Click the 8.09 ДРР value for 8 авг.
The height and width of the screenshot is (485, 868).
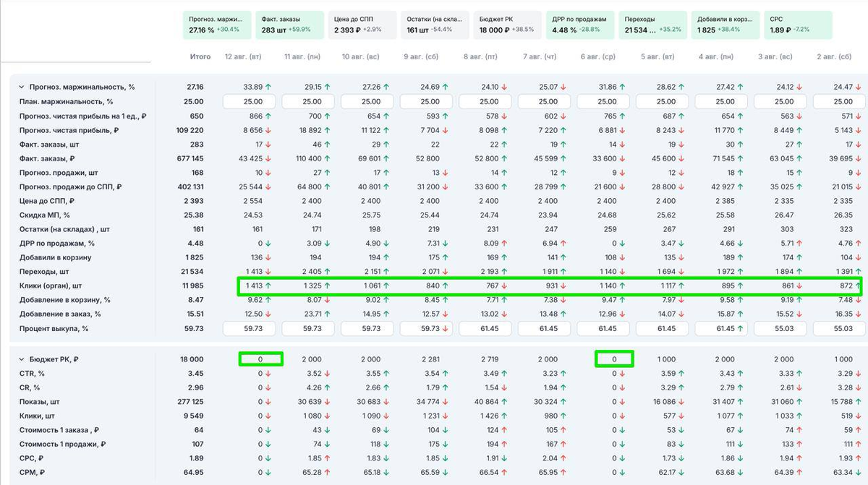[491, 244]
